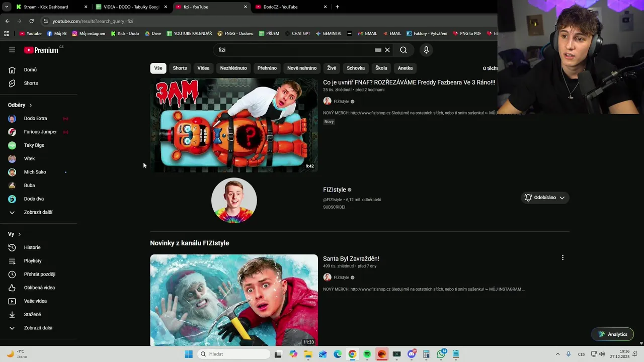Clear the search query with X
This screenshot has height=362, width=644.
tap(387, 50)
